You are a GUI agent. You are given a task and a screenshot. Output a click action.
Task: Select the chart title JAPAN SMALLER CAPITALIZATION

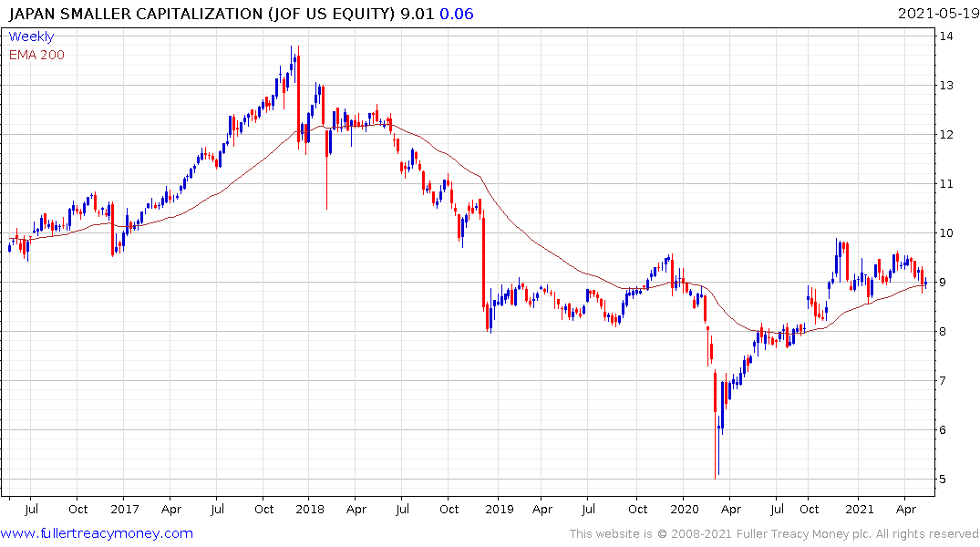(x=136, y=14)
